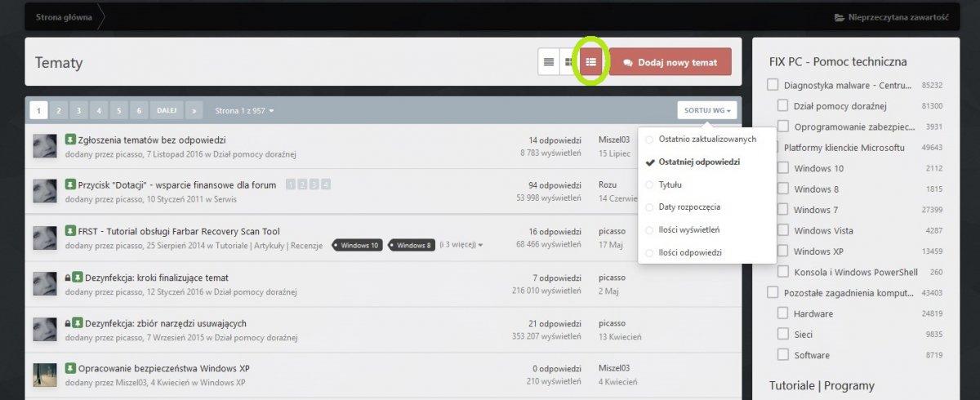Image resolution: width=980 pixels, height=400 pixels.
Task: Switch to the grid view icon
Action: pos(569,62)
